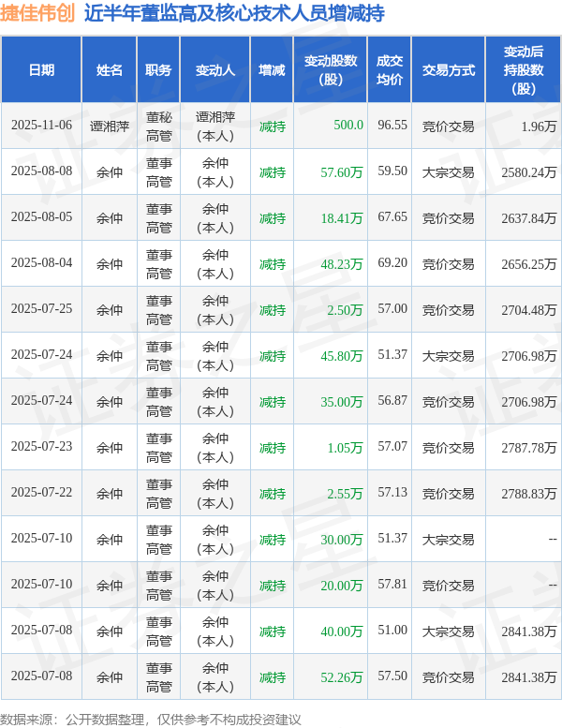Screen dimensions: 562x728
Task: Click the data source disclaimer footer text
Action: coord(151,720)
